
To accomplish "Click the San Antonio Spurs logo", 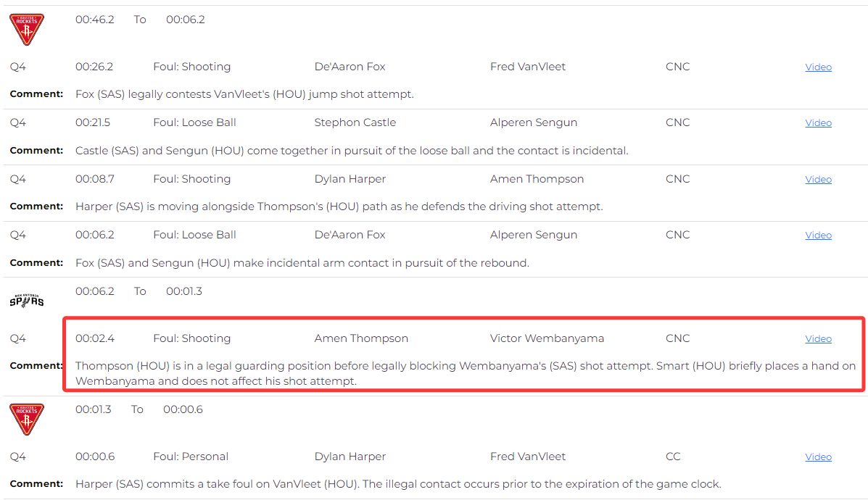I will [27, 301].
